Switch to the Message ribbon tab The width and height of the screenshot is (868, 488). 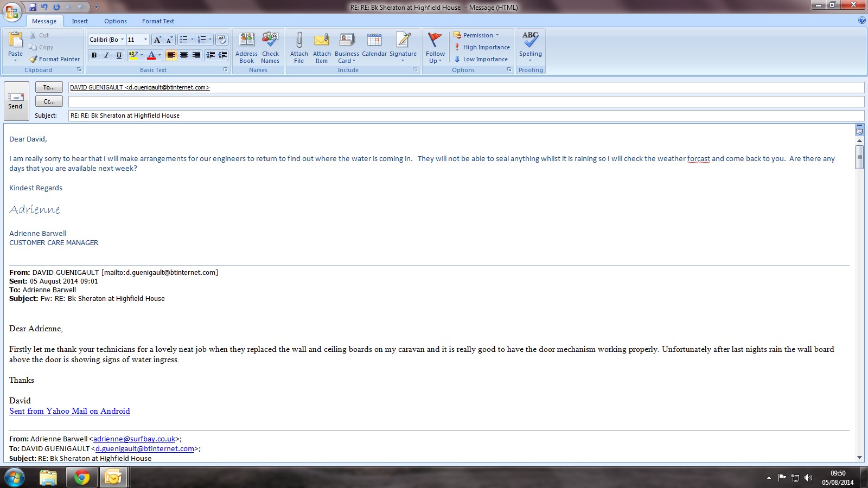(44, 21)
